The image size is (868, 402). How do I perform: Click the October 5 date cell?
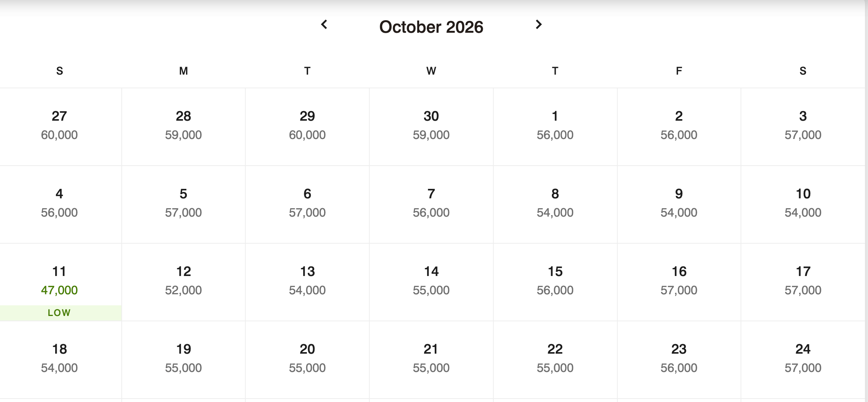[x=183, y=203]
